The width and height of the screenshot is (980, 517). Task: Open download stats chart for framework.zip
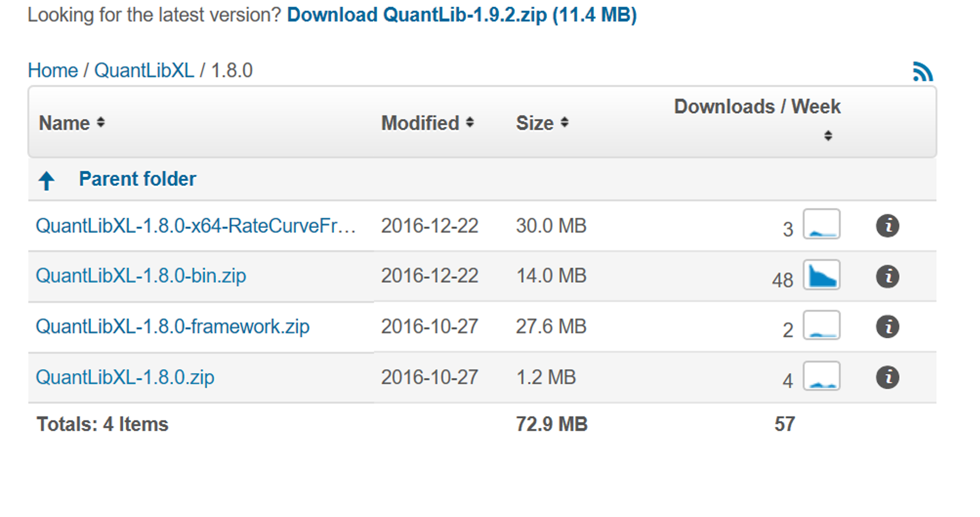point(821,326)
